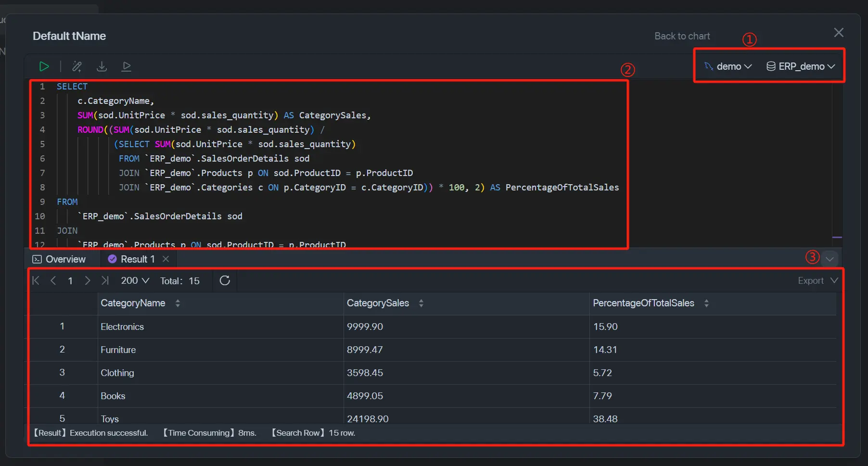
Task: Select the execution plan icon
Action: coord(127,66)
